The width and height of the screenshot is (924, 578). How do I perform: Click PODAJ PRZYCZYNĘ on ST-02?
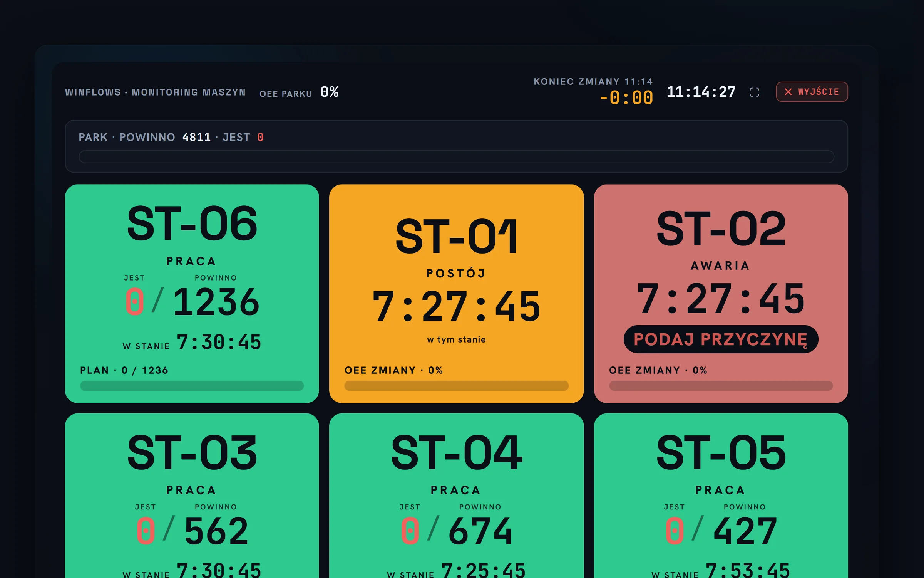[x=721, y=339]
